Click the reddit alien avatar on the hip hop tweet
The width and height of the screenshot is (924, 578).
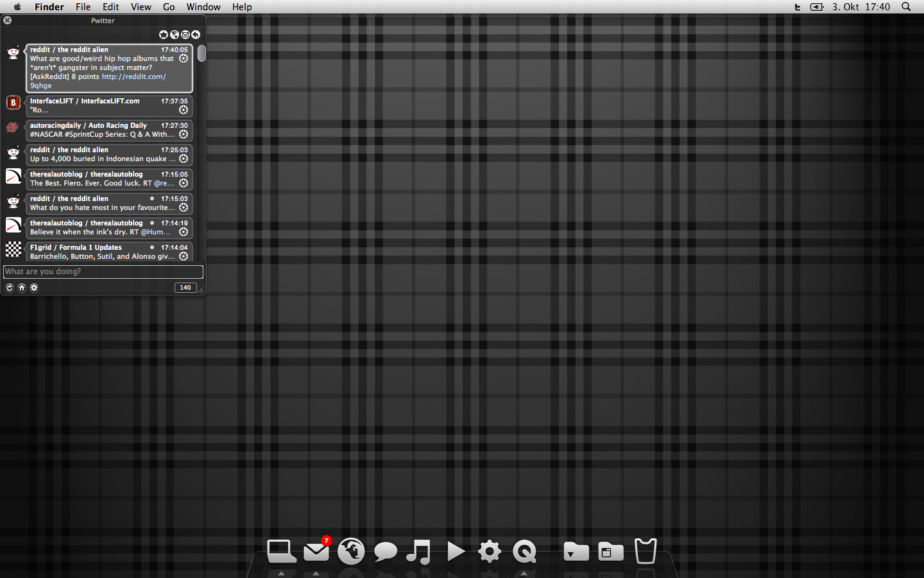click(13, 53)
